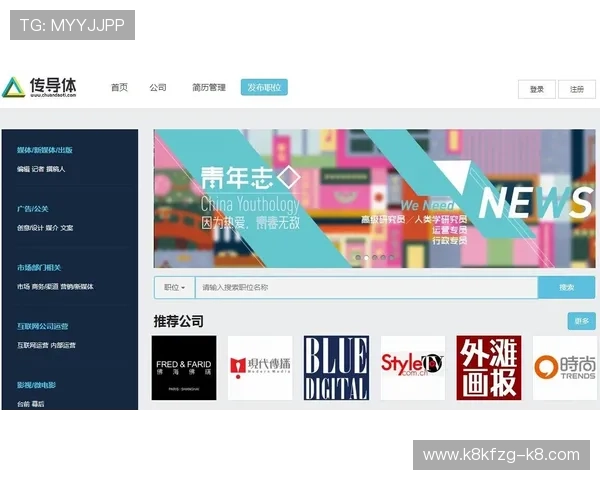Select the 创意/设计 job type
The width and height of the screenshot is (600, 480).
[x=30, y=228]
